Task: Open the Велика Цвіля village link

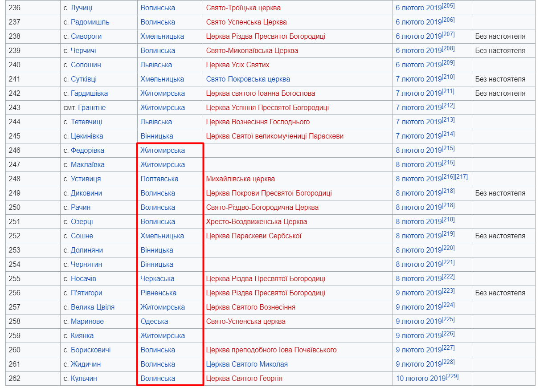Action: pyautogui.click(x=92, y=307)
